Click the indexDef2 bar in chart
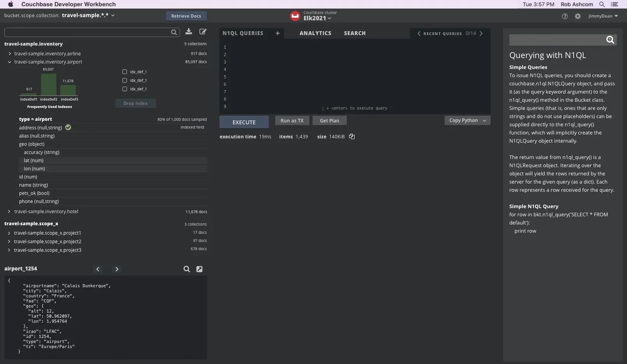 (x=49, y=84)
